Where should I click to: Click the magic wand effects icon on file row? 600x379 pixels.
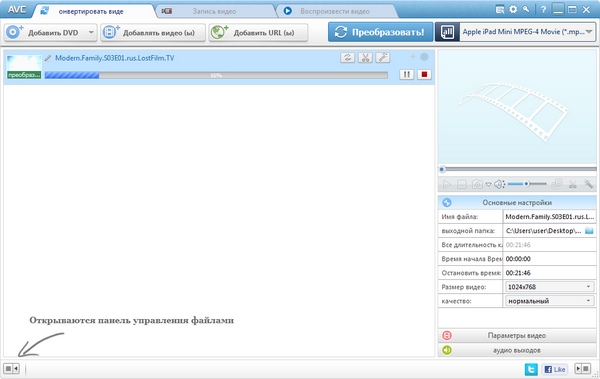click(x=383, y=58)
